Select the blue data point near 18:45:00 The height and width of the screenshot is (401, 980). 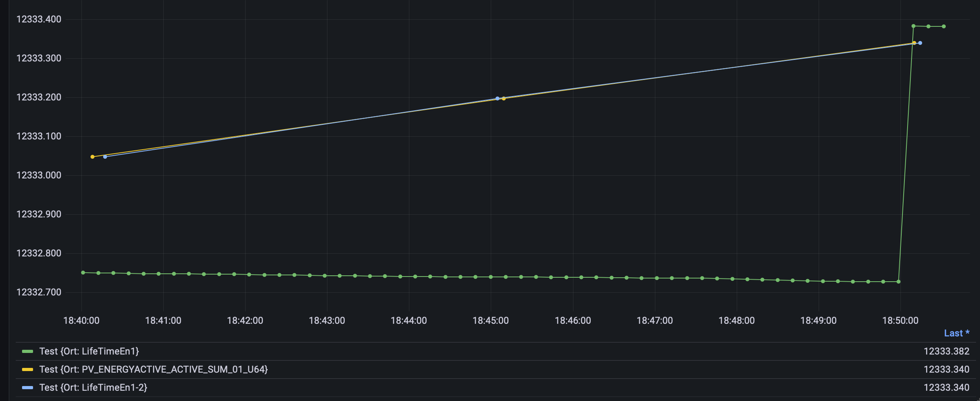click(x=497, y=98)
